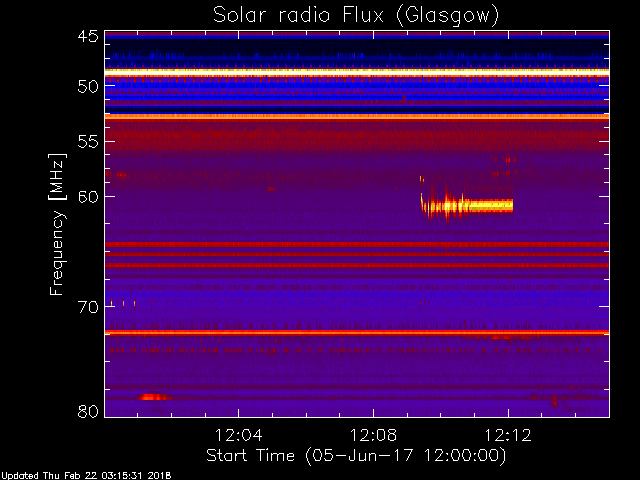
Task: Click the 12:12 time tick label
Action: click(508, 435)
